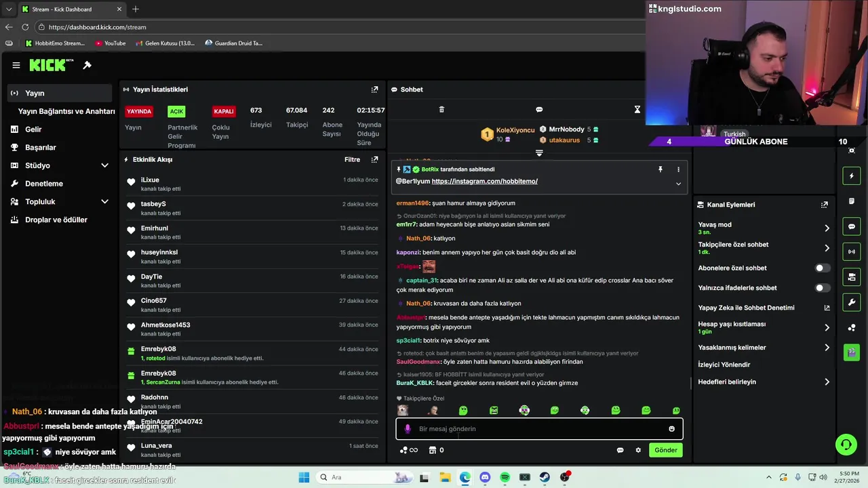868x488 pixels.
Task: Open Spotify from the taskbar
Action: pyautogui.click(x=505, y=477)
